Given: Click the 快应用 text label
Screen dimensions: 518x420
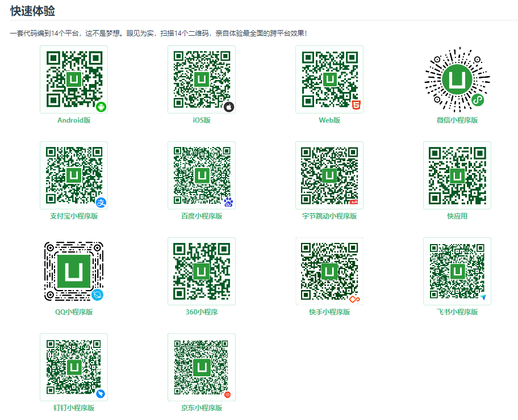Looking at the screenshot, I should (457, 216).
